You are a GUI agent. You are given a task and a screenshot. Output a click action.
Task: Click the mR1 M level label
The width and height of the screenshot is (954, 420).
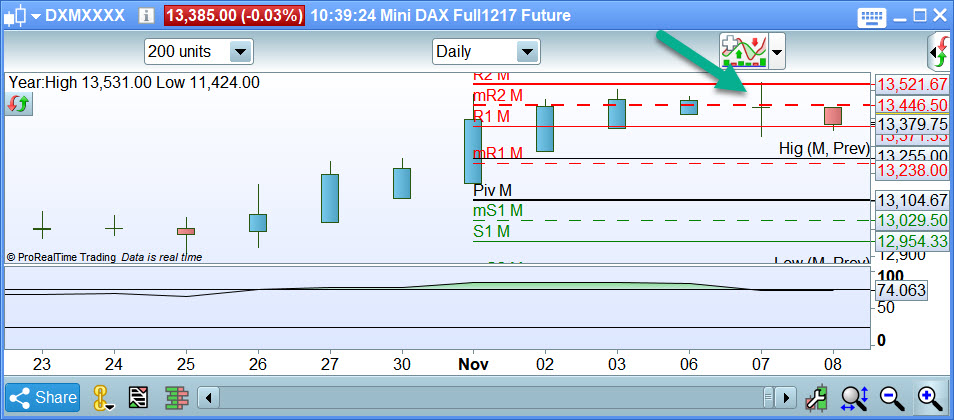[498, 153]
